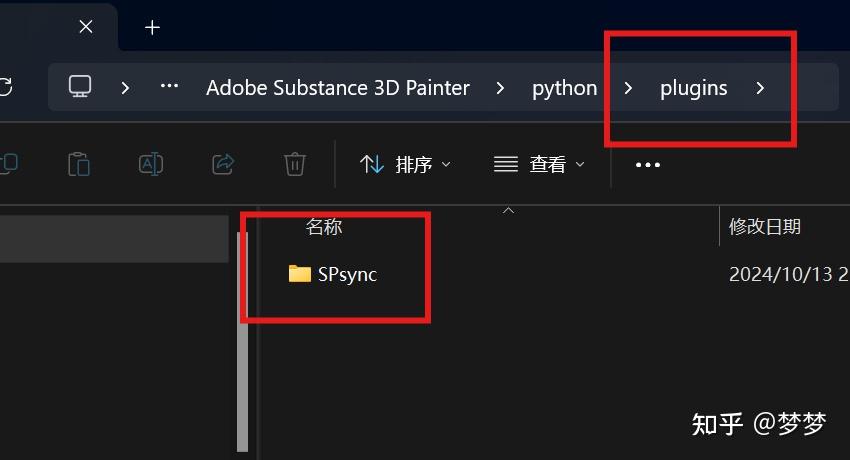Viewport: 850px width, 460px height.
Task: Navigate to Adobe Substance 3D Painter breadcrumb
Action: [x=337, y=88]
